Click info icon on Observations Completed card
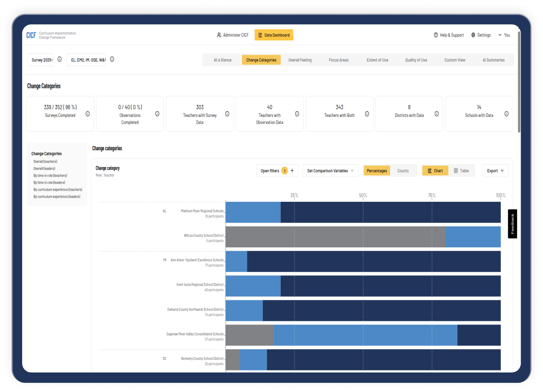This screenshot has width=543, height=392. click(157, 114)
